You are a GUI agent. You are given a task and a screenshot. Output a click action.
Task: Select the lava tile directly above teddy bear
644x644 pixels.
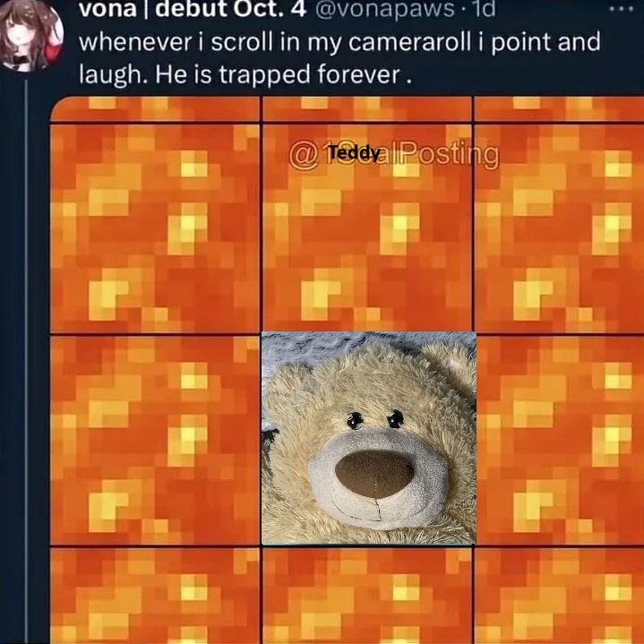pyautogui.click(x=367, y=228)
